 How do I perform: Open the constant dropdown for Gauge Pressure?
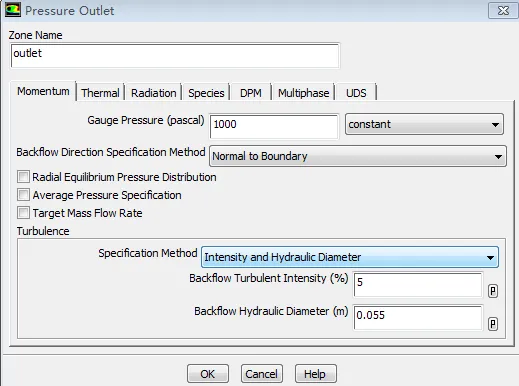[424, 124]
